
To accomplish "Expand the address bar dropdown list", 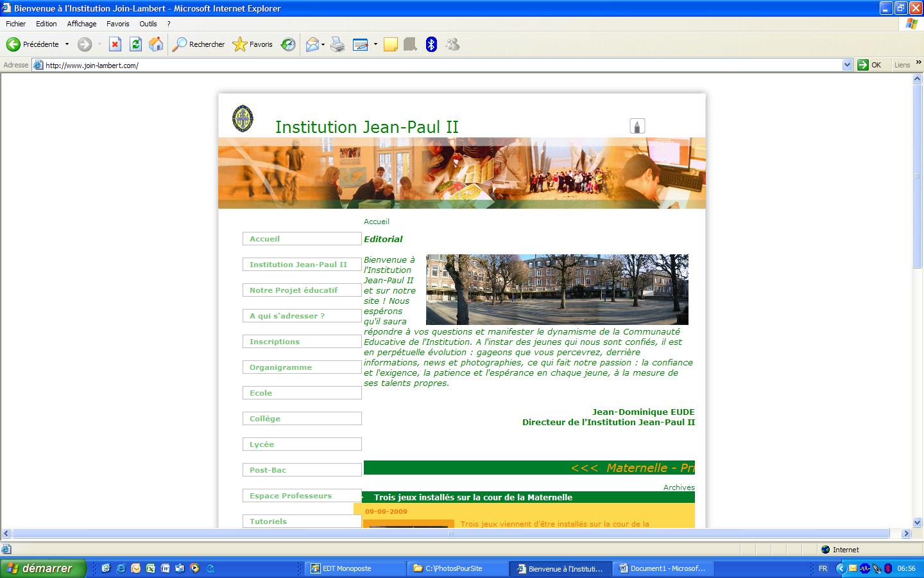I will pyautogui.click(x=847, y=65).
